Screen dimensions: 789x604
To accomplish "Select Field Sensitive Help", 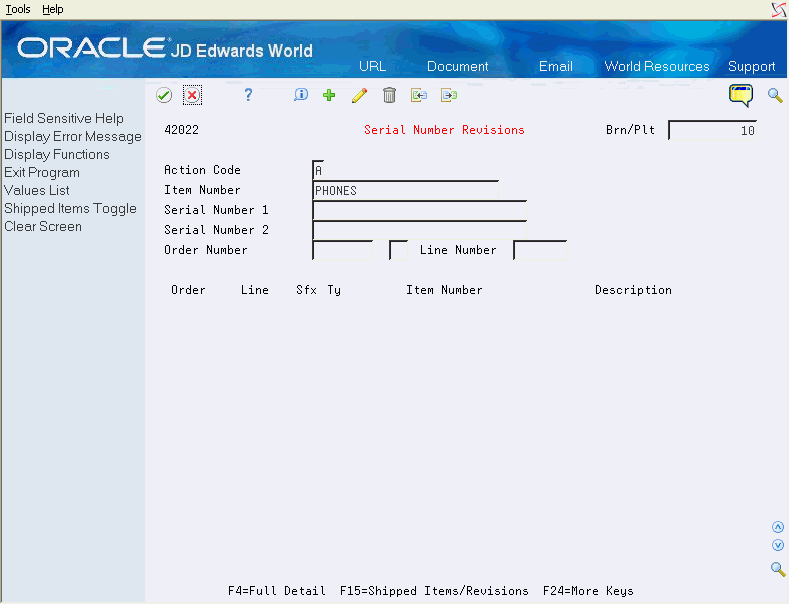I will (64, 118).
